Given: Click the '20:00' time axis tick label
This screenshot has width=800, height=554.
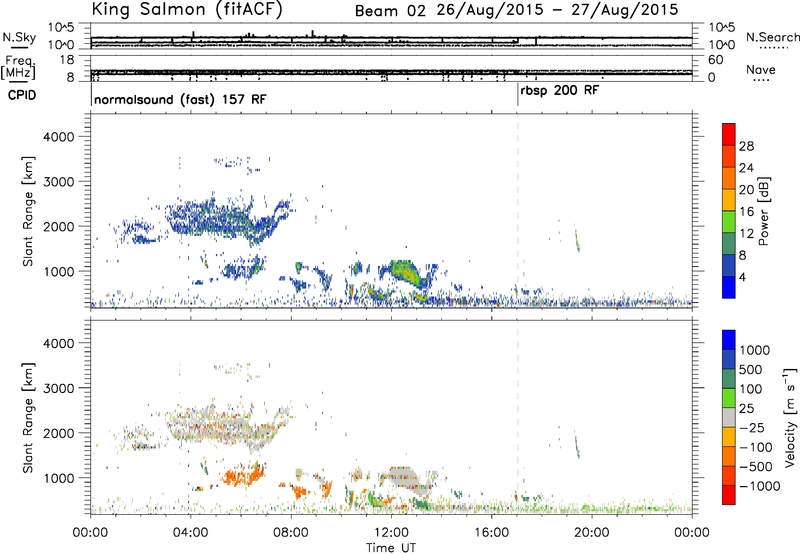Looking at the screenshot, I should click(592, 533).
